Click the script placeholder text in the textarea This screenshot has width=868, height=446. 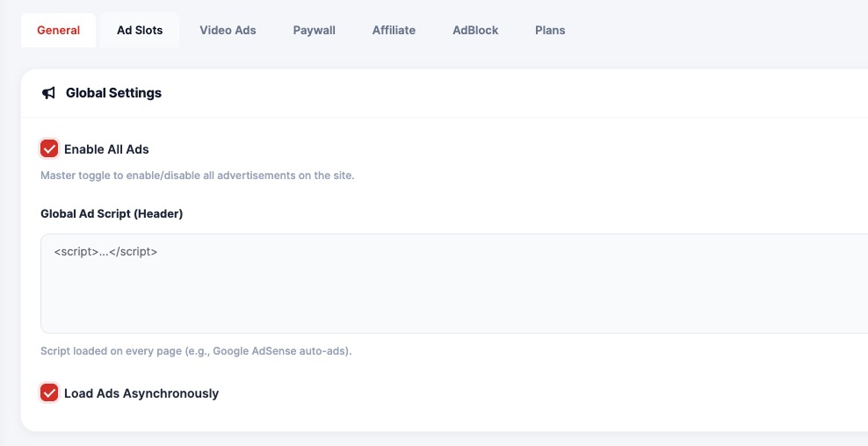pyautogui.click(x=105, y=252)
